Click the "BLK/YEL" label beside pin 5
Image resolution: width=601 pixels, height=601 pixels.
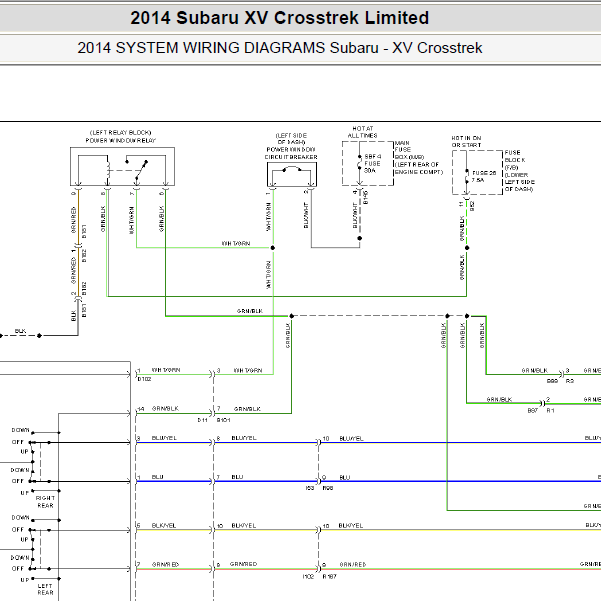click(x=164, y=525)
